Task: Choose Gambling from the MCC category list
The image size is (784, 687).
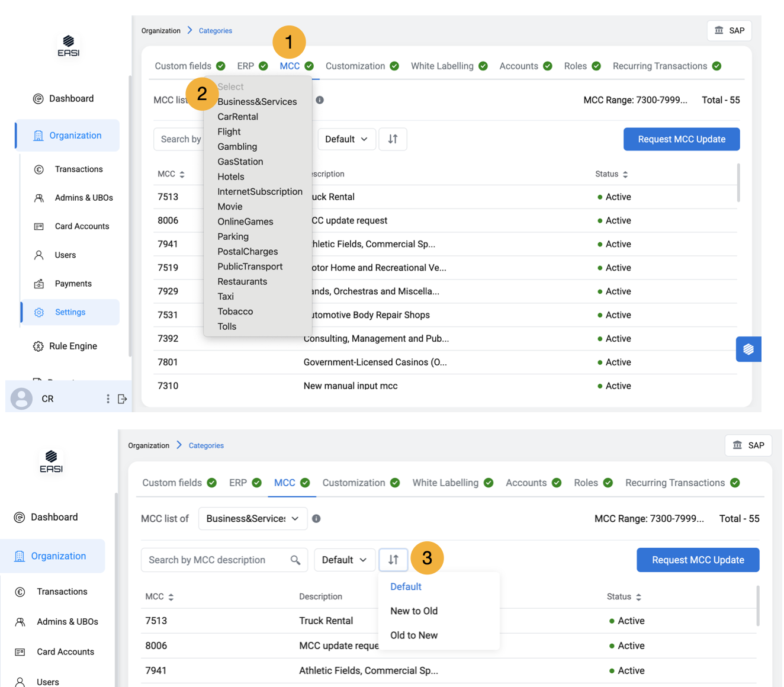Action: click(237, 147)
